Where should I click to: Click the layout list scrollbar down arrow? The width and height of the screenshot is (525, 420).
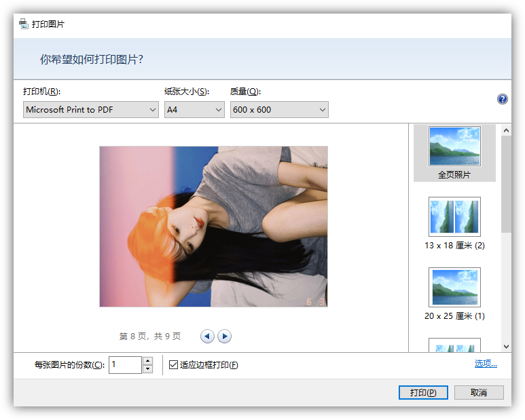pos(506,346)
